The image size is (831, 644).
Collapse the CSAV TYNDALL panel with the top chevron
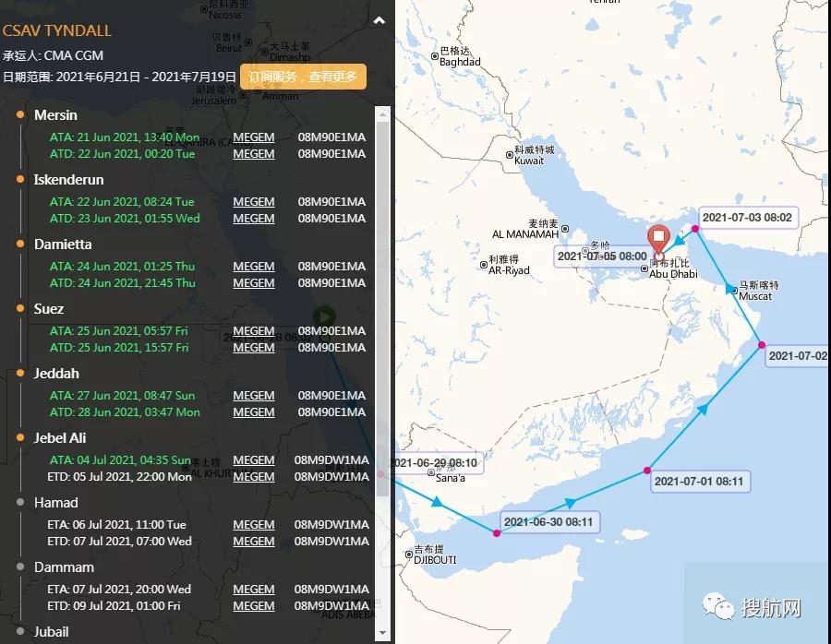(x=379, y=19)
